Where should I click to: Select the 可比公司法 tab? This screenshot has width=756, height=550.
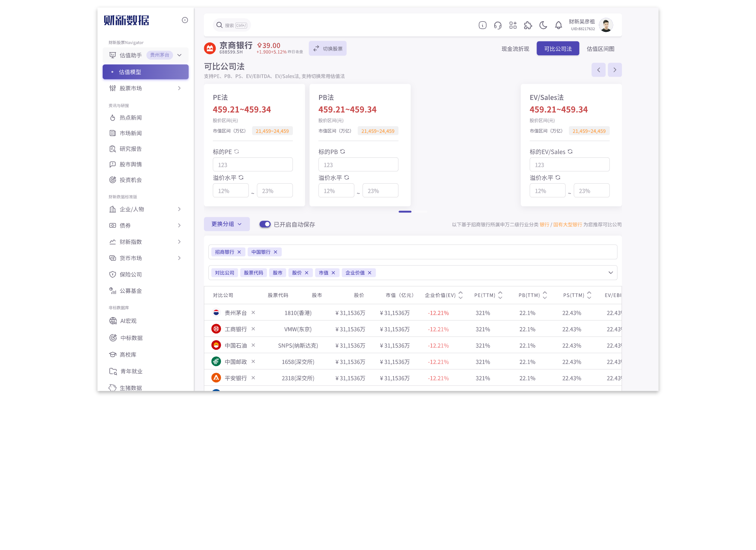point(558,49)
